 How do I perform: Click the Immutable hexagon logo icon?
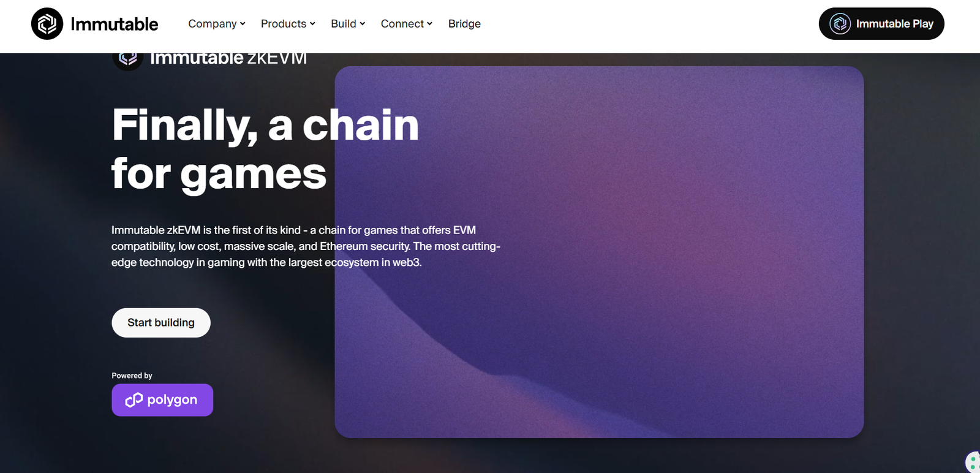pos(47,24)
